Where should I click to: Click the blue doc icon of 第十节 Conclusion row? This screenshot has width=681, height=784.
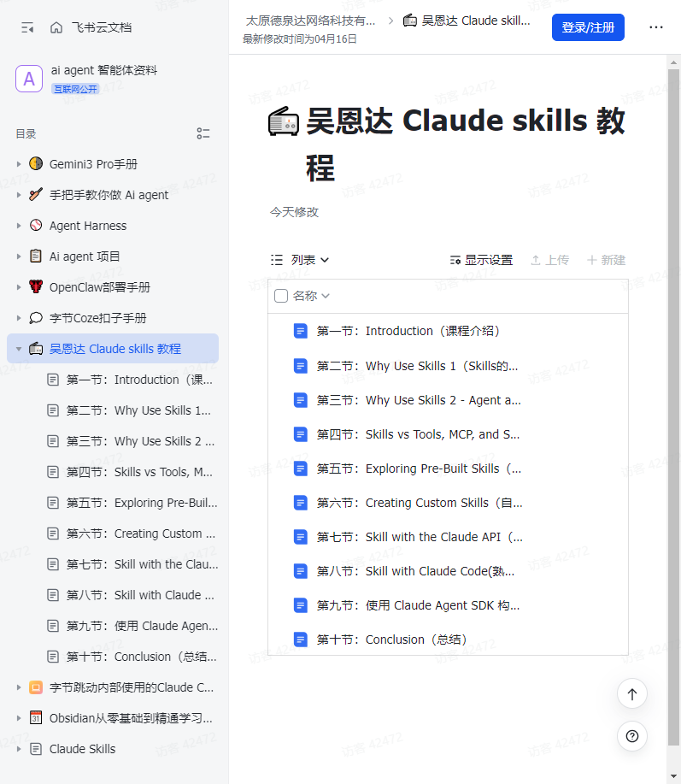[x=300, y=640]
